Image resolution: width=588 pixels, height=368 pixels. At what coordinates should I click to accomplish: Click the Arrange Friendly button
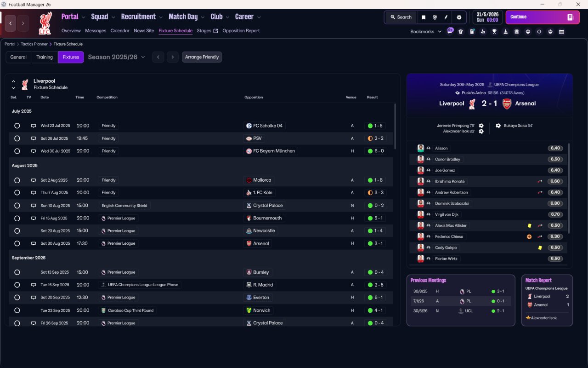coord(202,57)
